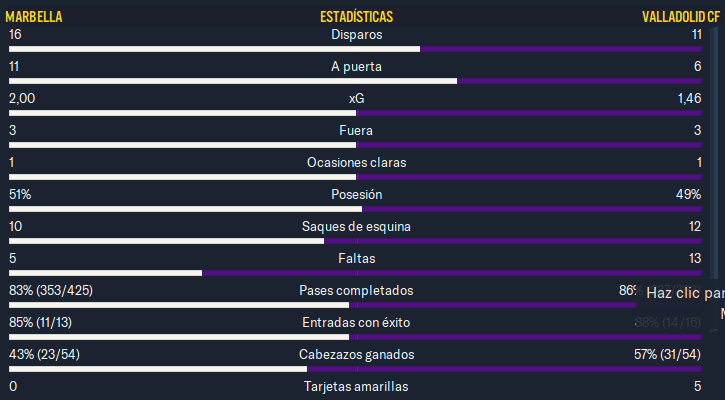Select the ESTADÍSTICAS heading

point(356,17)
